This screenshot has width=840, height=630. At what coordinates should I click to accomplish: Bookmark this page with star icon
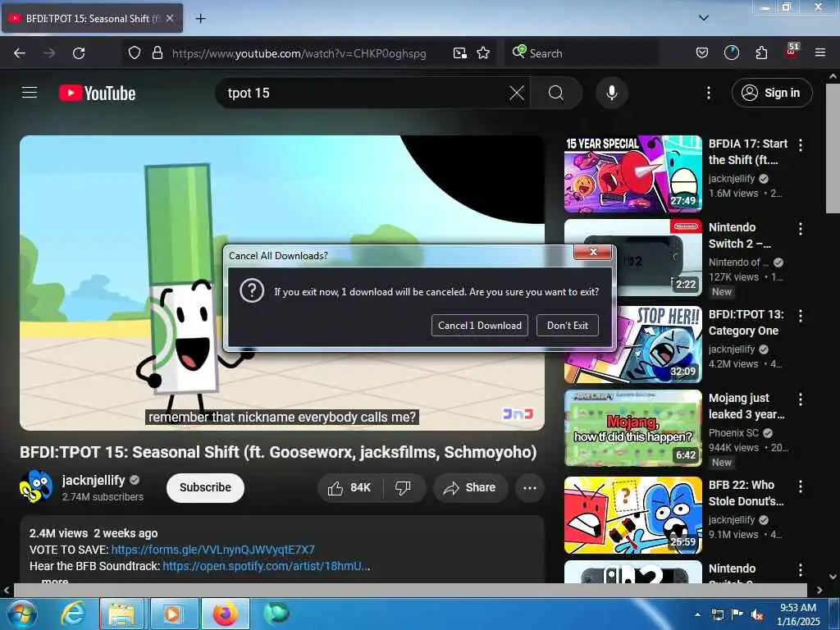coord(483,53)
